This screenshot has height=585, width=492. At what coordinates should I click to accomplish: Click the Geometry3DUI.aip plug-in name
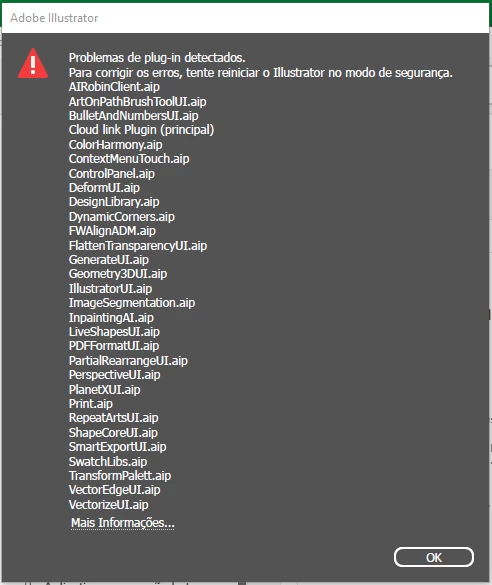coord(118,274)
